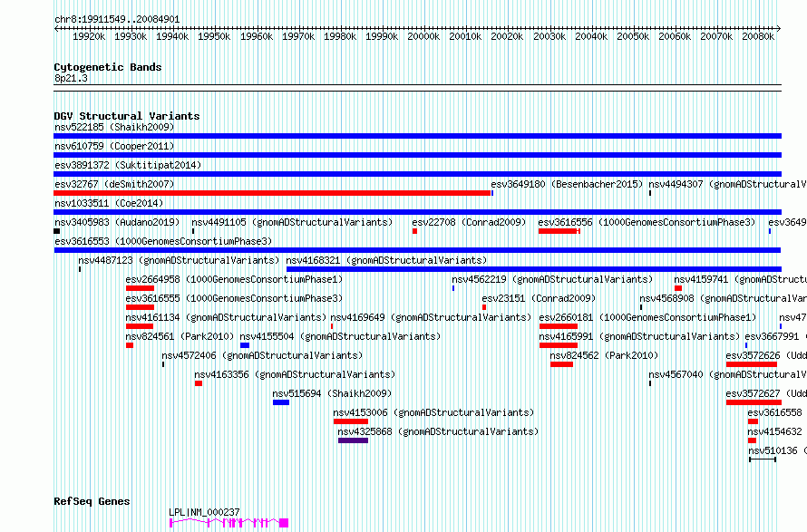807x532 pixels.
Task: Click the nsv1033511 (Coe2014) label
Action: pyautogui.click(x=109, y=203)
